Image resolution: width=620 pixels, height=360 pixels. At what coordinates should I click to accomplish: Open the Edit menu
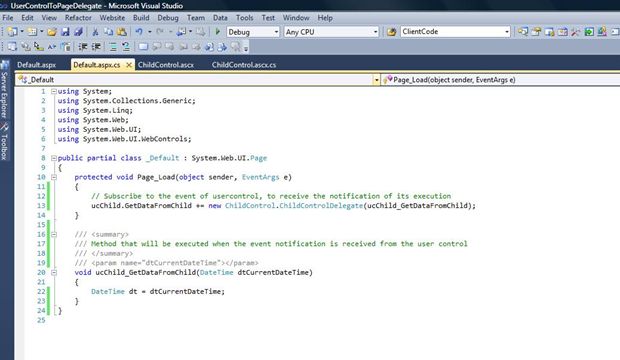point(27,18)
